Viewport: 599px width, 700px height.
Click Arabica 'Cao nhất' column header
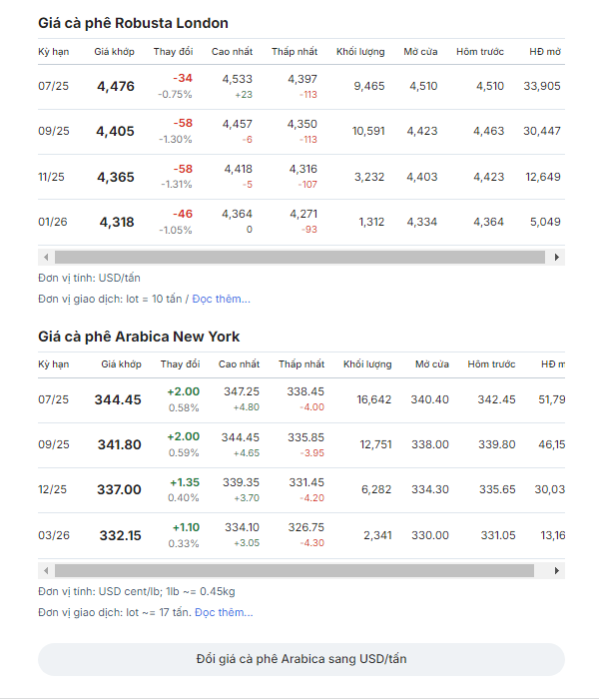click(239, 364)
